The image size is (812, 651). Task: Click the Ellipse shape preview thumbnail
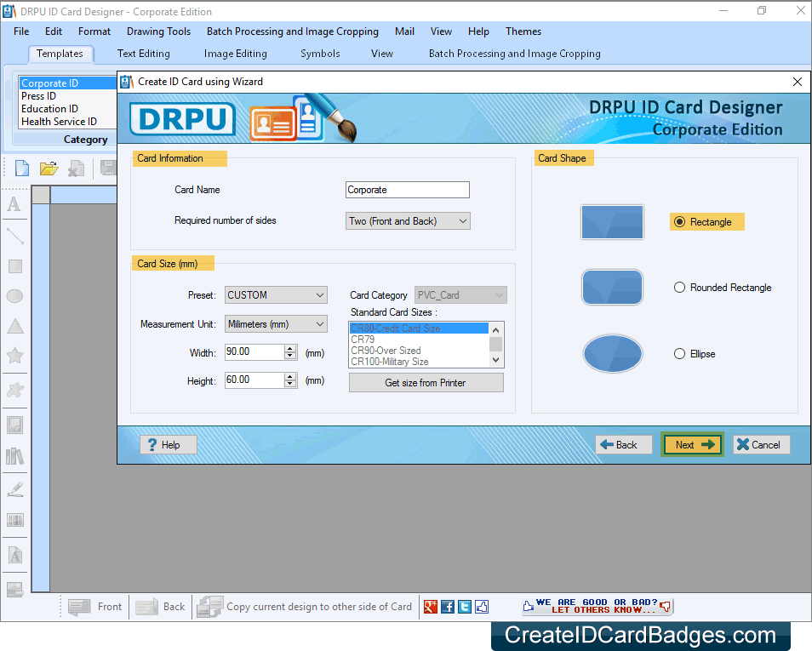coord(613,354)
